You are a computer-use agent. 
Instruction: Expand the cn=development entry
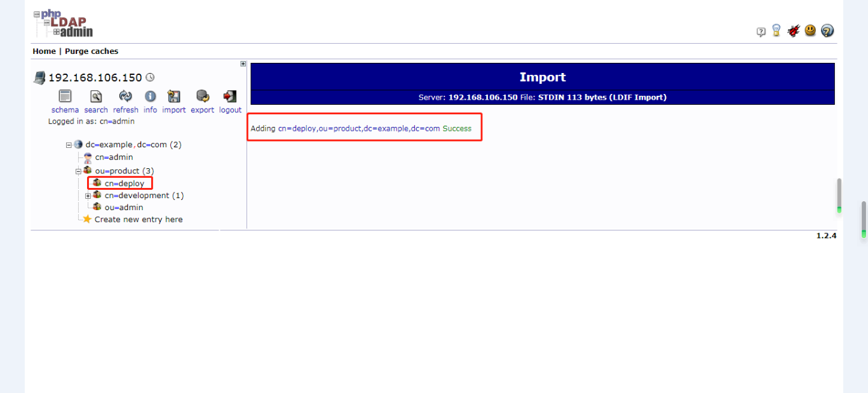[x=88, y=195]
